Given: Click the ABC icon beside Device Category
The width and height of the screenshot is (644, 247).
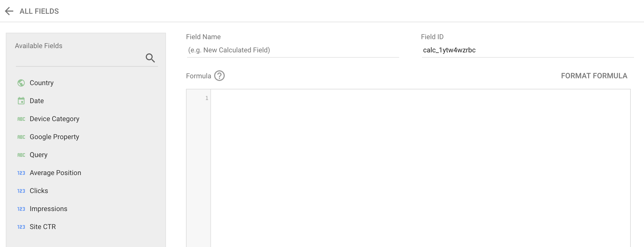Looking at the screenshot, I should pos(21,119).
